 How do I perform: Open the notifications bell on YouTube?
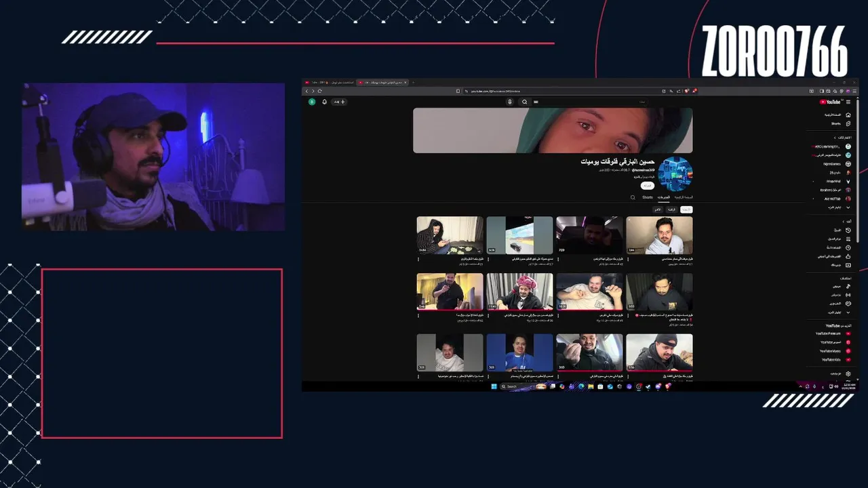[324, 102]
